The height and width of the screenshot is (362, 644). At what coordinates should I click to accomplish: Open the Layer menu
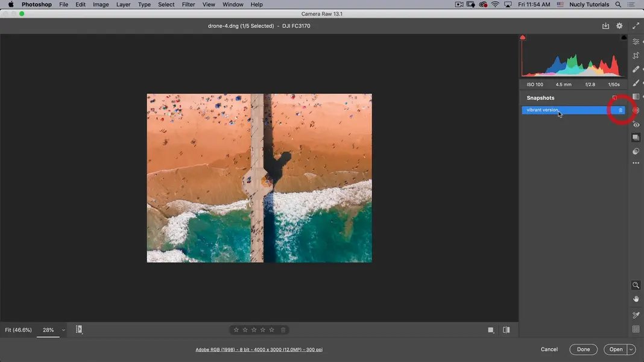tap(123, 4)
